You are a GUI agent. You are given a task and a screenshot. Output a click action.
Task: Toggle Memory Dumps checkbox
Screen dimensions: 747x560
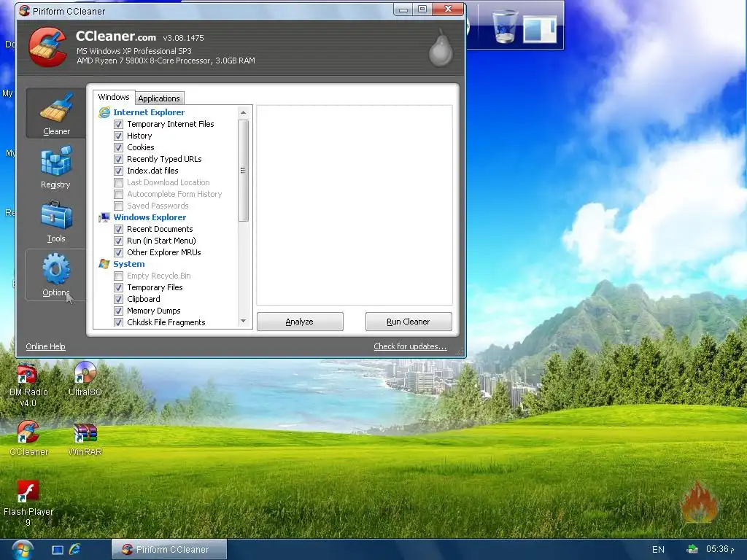click(x=119, y=311)
